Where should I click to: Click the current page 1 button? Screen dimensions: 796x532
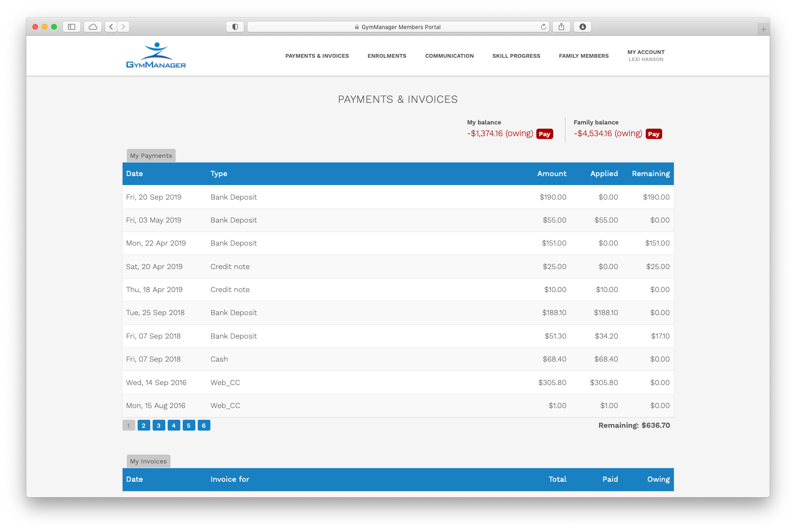(129, 425)
